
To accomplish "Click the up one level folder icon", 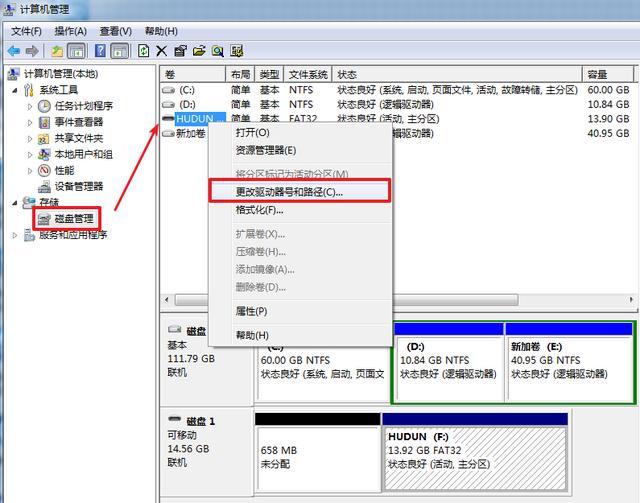I will point(57,51).
